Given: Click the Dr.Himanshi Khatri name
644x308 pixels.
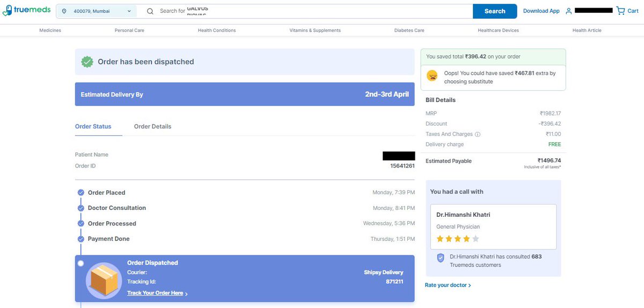Looking at the screenshot, I should 463,215.
